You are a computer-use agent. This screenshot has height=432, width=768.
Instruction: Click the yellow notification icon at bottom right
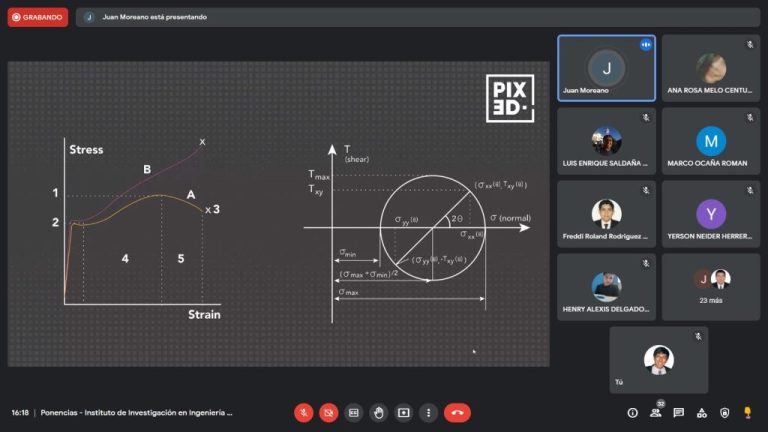(747, 412)
